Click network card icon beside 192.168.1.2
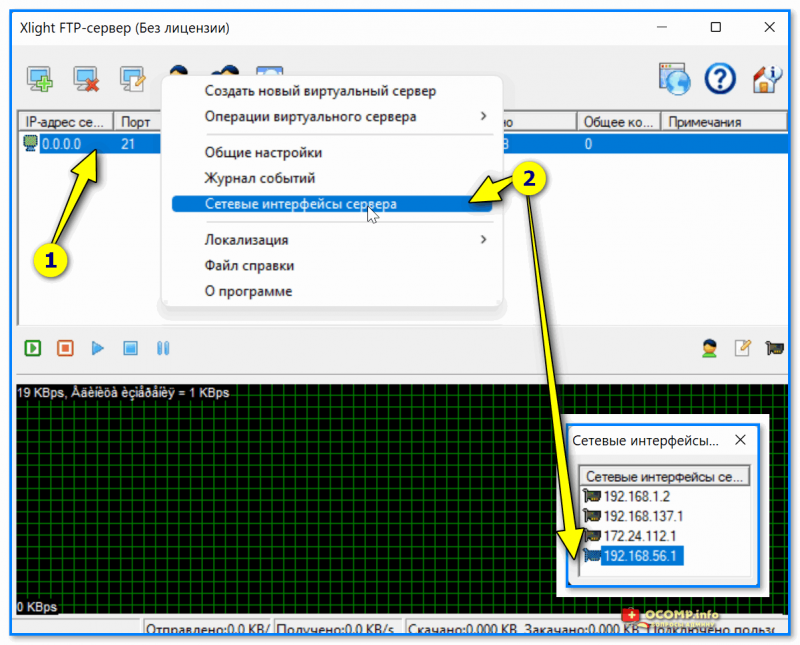This screenshot has width=800, height=645. pyautogui.click(x=592, y=495)
